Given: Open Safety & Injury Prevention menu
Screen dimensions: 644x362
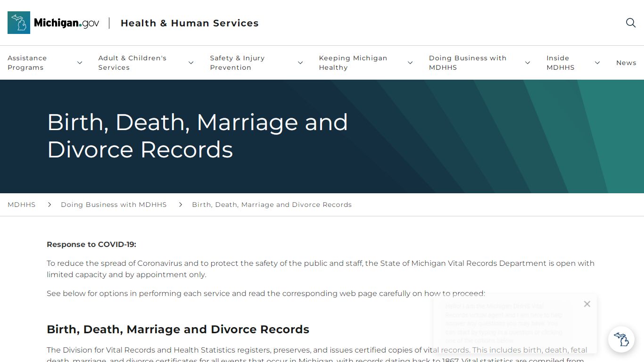Looking at the screenshot, I should click(x=237, y=63).
